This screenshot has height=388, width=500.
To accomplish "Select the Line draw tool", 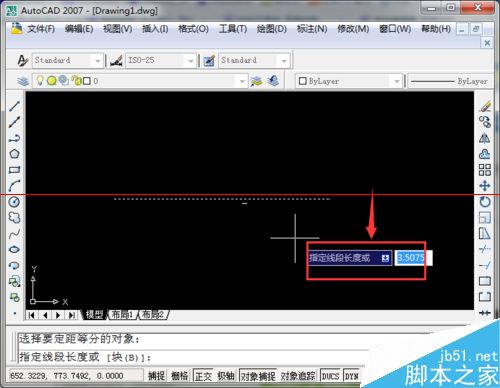I will click(14, 106).
